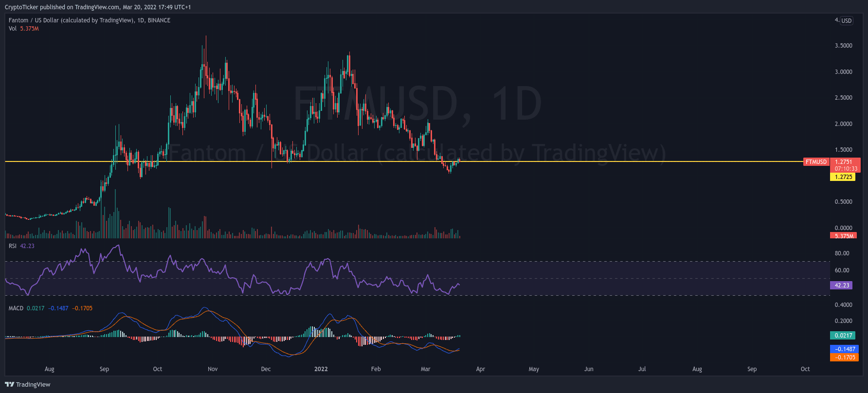Select the red 5.375M volume axis tag
The image size is (868, 393).
tap(844, 236)
